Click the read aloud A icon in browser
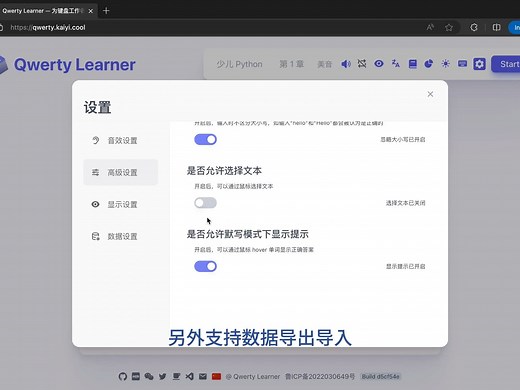The width and height of the screenshot is (520, 390). (x=430, y=27)
